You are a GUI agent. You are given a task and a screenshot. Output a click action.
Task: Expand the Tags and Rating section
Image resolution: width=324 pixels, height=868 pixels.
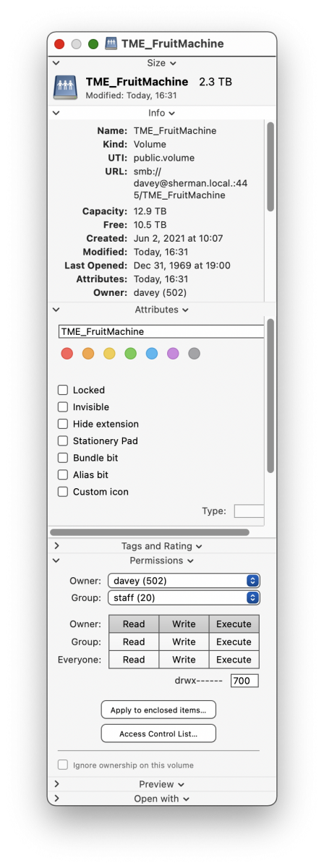coord(162,546)
